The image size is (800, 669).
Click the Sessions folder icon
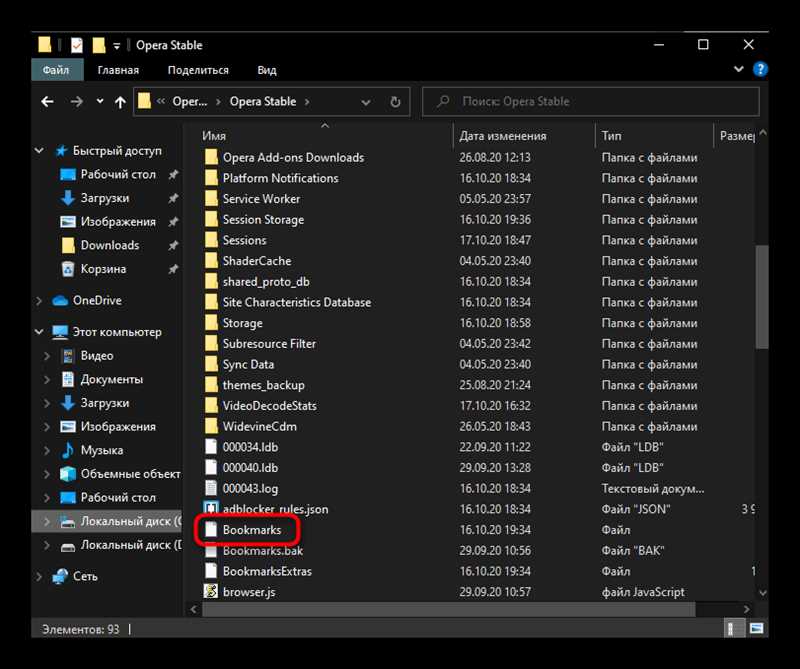[x=211, y=240]
